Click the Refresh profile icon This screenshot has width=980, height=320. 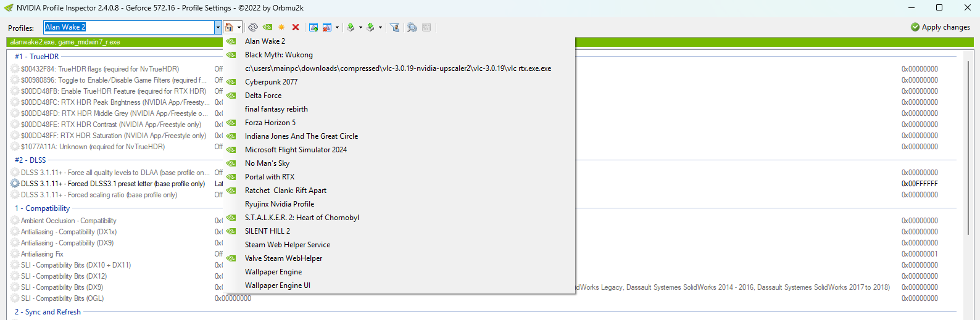tap(253, 27)
